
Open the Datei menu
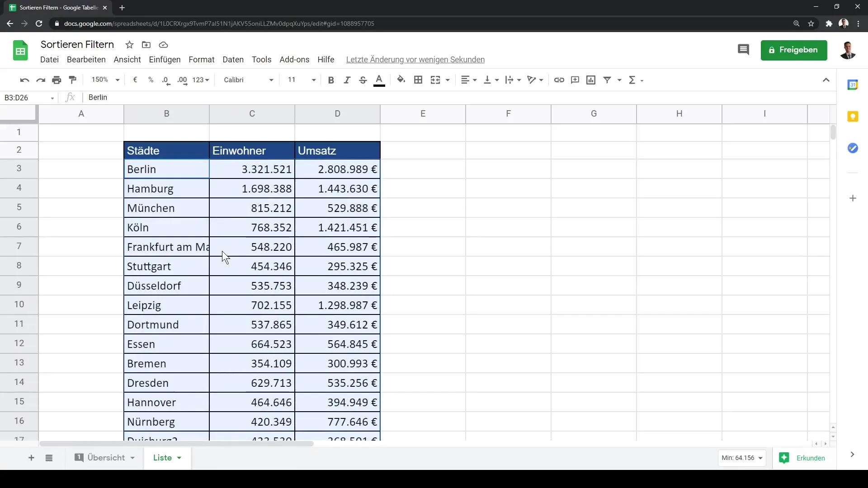click(49, 60)
